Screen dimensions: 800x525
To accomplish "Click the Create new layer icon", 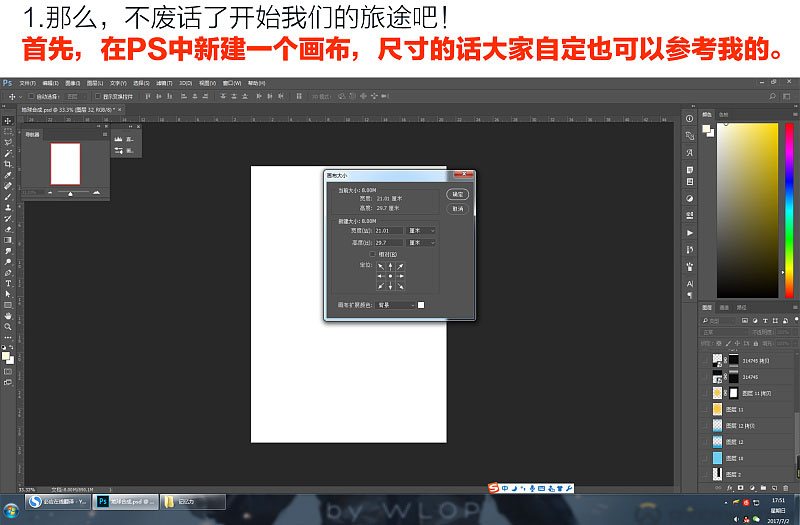I will [774, 488].
